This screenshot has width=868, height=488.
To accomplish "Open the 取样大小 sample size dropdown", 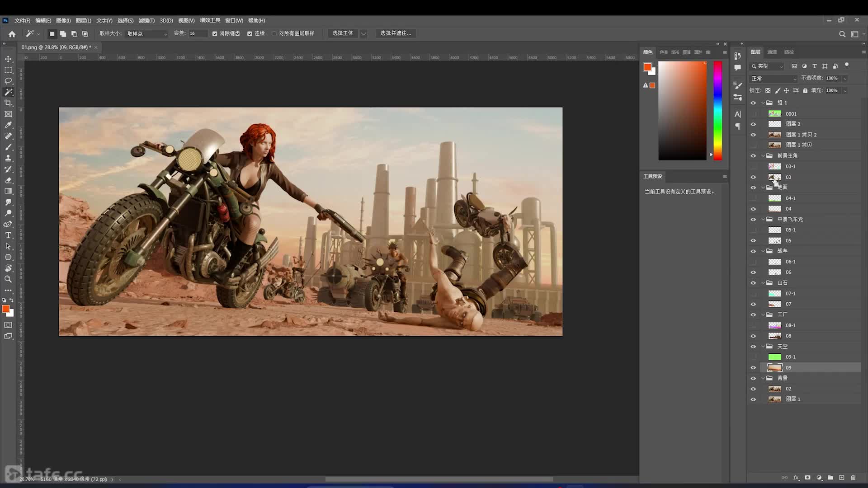I will click(147, 34).
